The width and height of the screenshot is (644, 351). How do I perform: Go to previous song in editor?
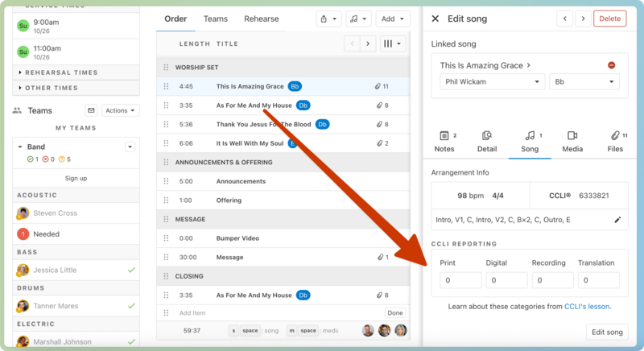tap(565, 19)
